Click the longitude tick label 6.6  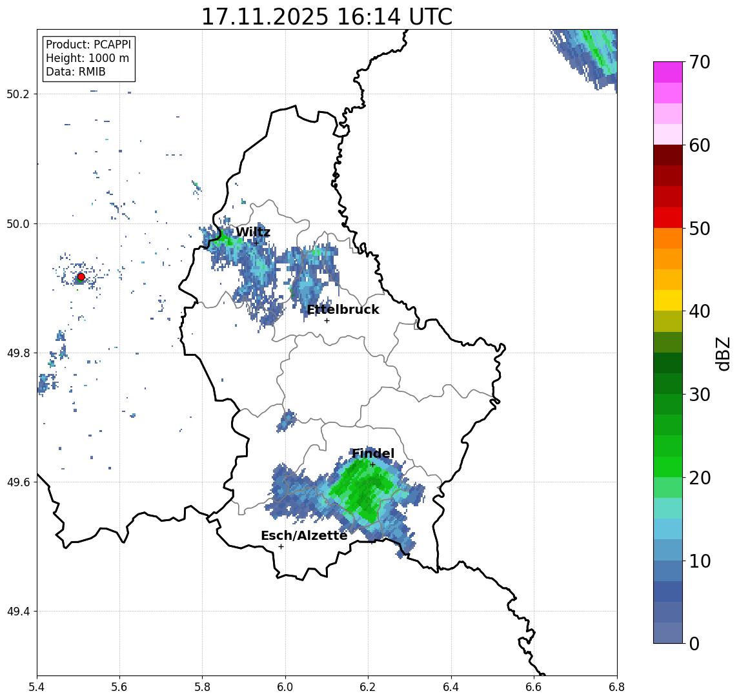tap(534, 687)
